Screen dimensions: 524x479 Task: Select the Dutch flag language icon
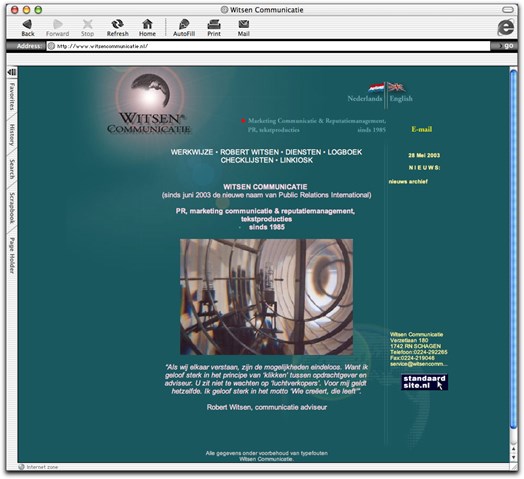click(x=376, y=88)
